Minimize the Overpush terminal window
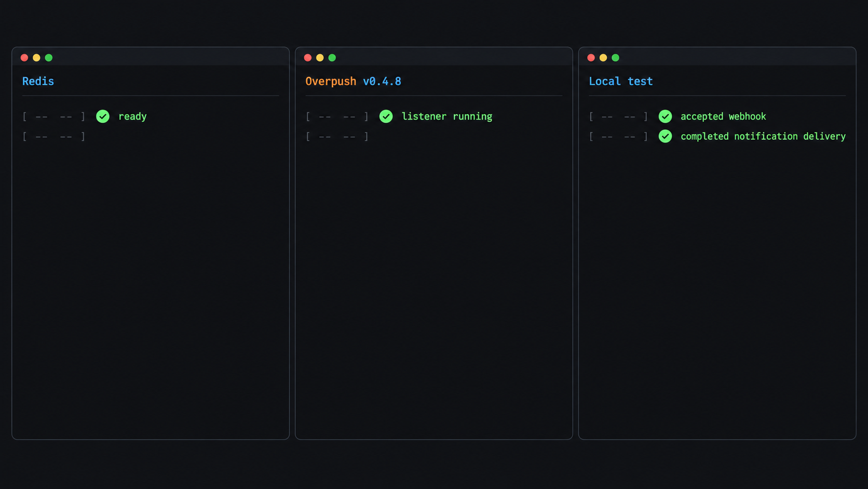The height and width of the screenshot is (489, 868). (x=320, y=58)
